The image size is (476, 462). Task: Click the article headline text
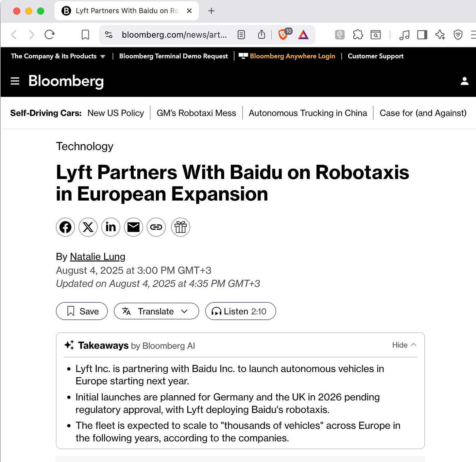[x=232, y=183]
